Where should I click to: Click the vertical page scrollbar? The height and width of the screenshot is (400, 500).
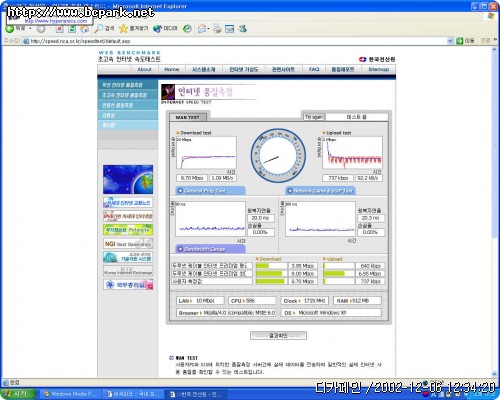pyautogui.click(x=494, y=212)
